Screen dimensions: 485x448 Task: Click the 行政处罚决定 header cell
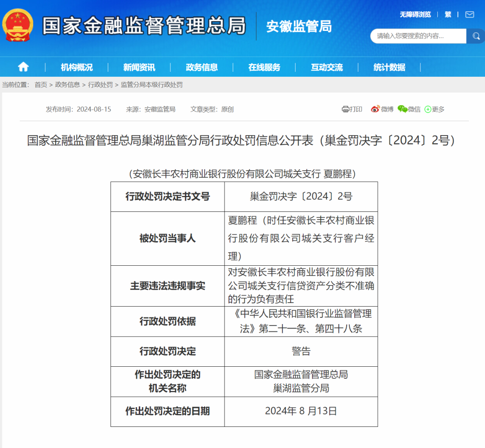click(x=168, y=351)
